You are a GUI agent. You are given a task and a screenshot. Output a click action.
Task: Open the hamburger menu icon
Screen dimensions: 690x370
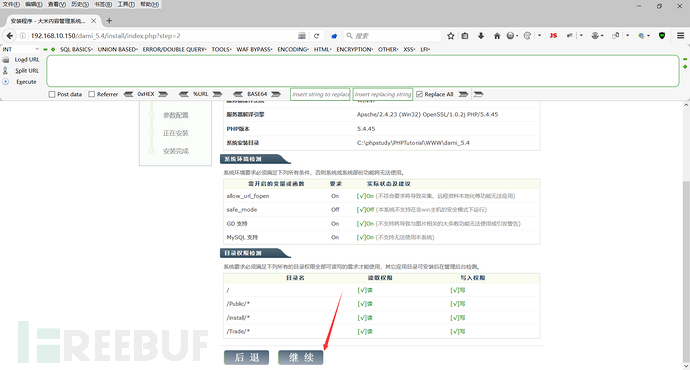(x=680, y=36)
